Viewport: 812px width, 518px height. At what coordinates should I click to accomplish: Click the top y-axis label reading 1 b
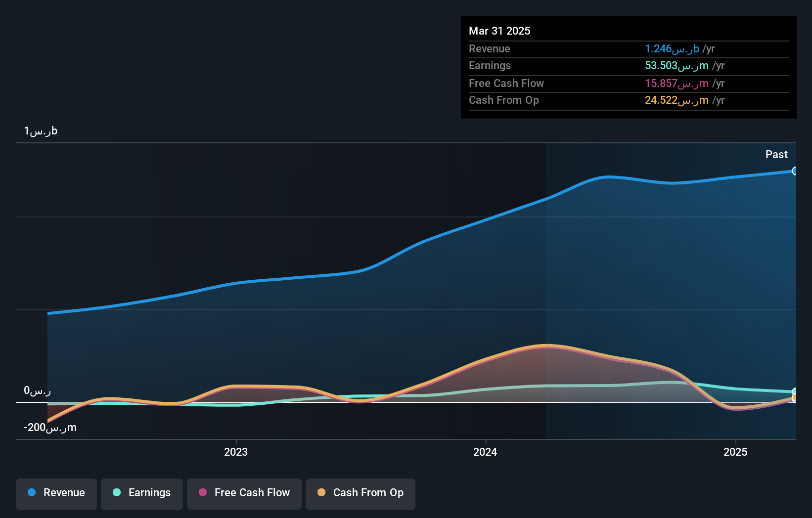pos(41,131)
